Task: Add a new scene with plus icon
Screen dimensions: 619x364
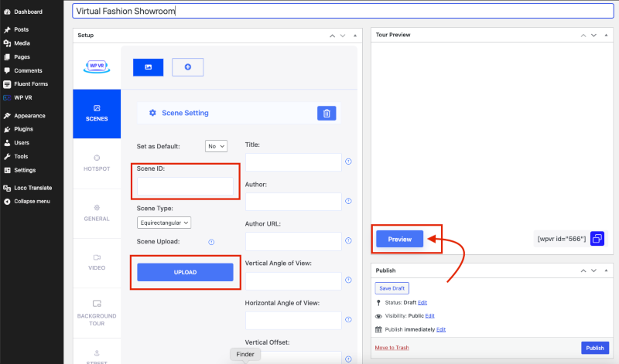Action: click(187, 67)
